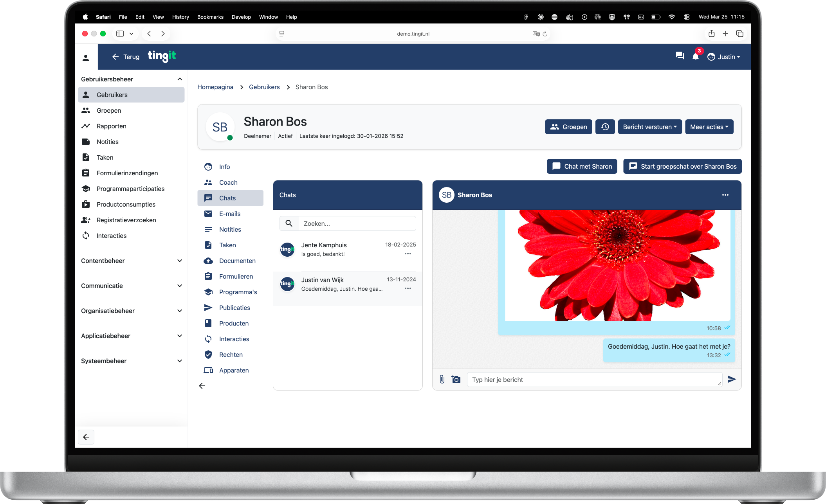Screen dimensions: 826x504
Task: Click the profile icon above the sidebar
Action: [86, 58]
